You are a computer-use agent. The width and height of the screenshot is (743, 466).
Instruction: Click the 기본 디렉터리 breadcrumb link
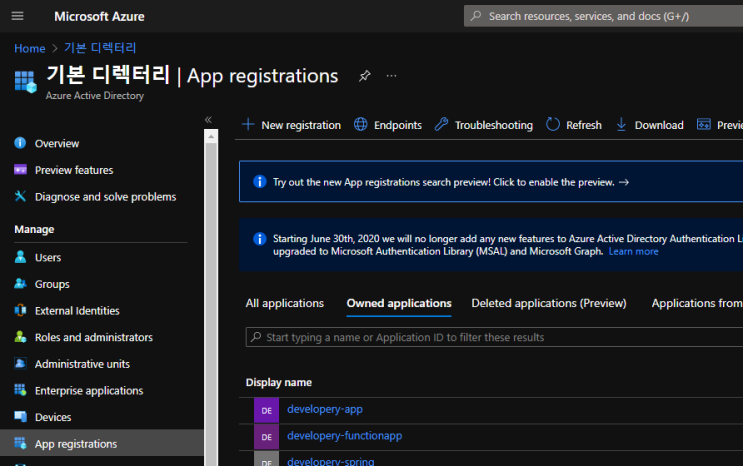100,48
